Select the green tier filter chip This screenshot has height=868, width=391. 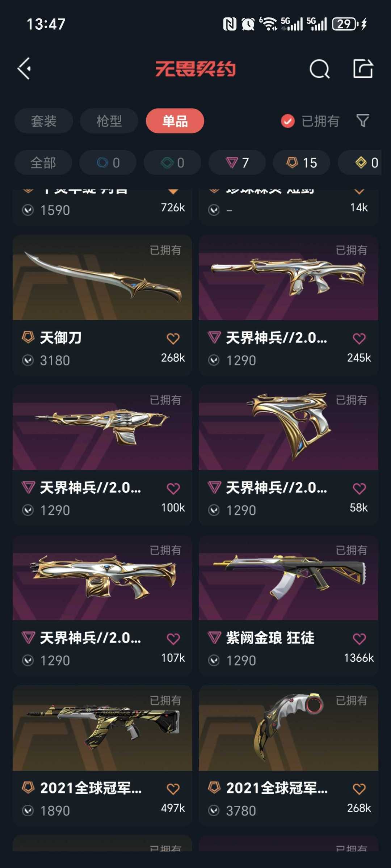172,163
